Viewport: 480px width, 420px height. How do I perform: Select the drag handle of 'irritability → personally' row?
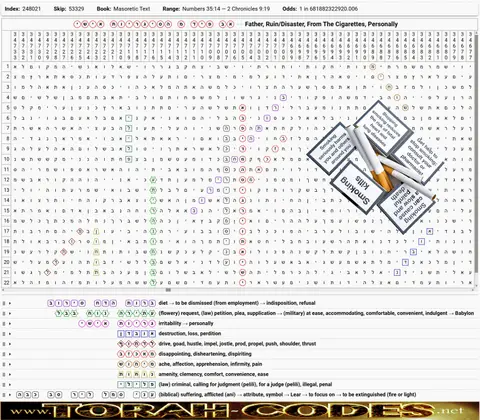pyautogui.click(x=4, y=324)
